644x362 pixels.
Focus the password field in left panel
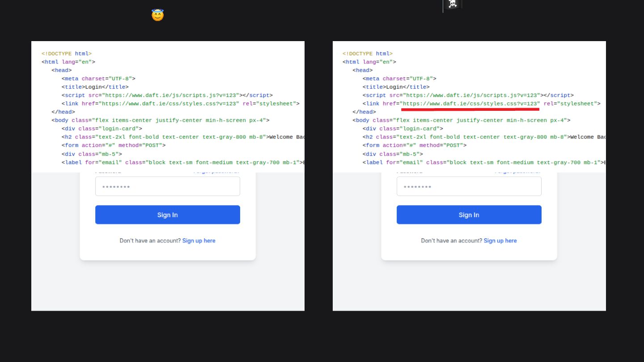tap(168, 186)
